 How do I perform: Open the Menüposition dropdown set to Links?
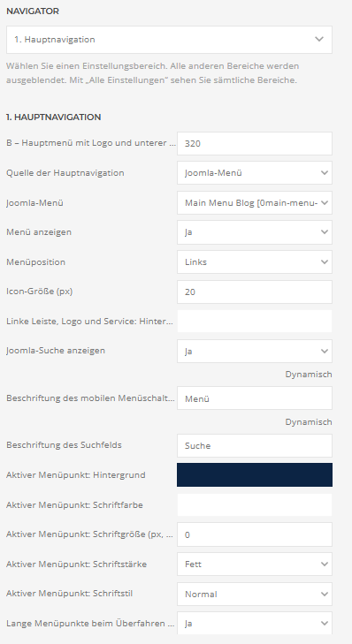(255, 262)
